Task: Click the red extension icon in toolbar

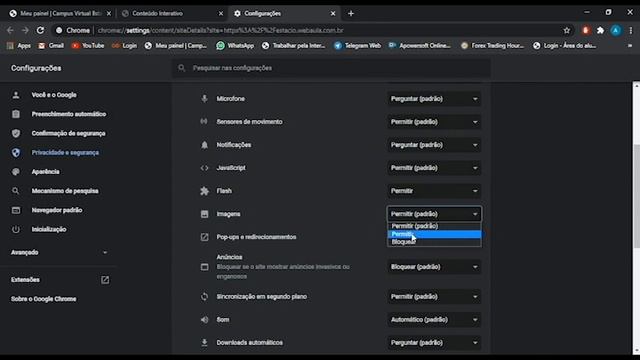Action: [x=586, y=30]
